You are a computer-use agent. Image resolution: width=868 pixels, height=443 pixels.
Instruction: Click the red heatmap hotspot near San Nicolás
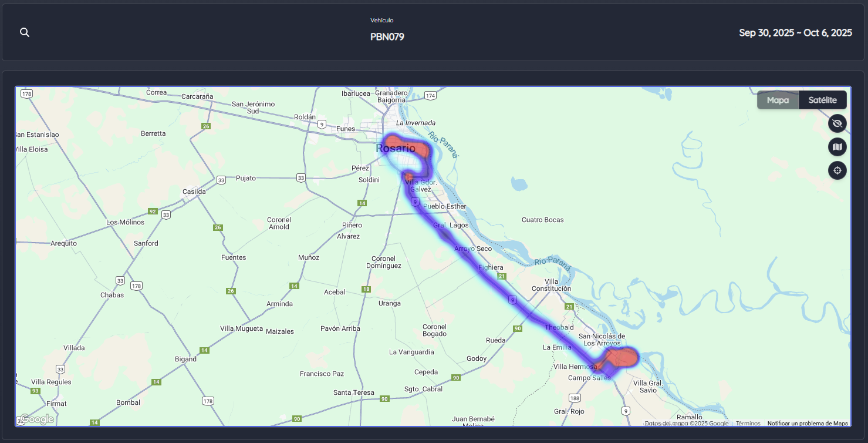[x=622, y=357]
